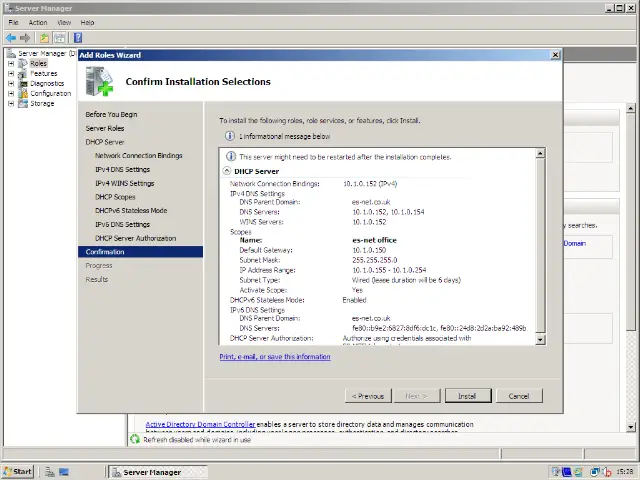The image size is (640, 480).
Task: Select the Confirmation wizard step
Action: [140, 252]
